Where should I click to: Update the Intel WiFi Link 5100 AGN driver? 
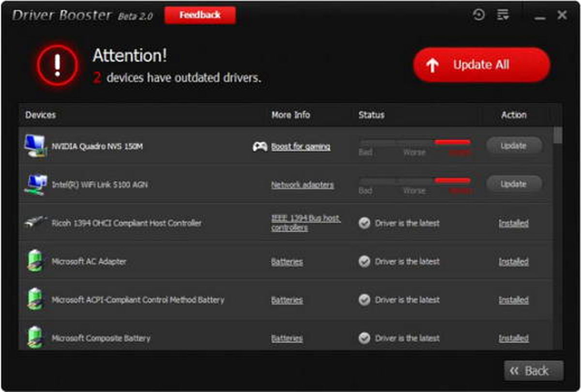pos(514,184)
